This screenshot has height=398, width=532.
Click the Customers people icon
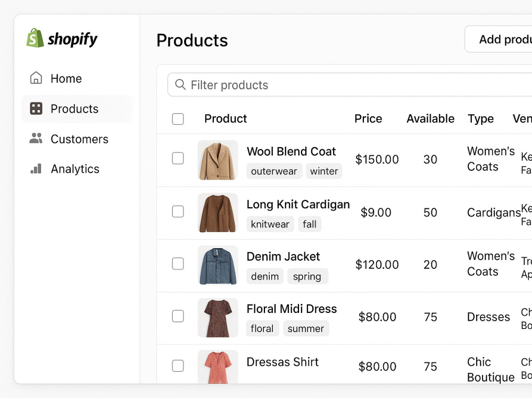click(x=36, y=138)
